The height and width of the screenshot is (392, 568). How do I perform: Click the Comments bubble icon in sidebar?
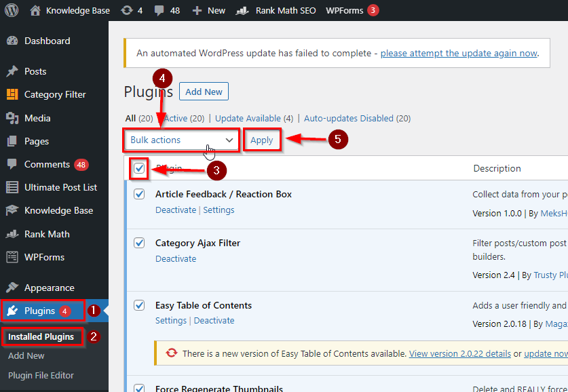(x=12, y=164)
